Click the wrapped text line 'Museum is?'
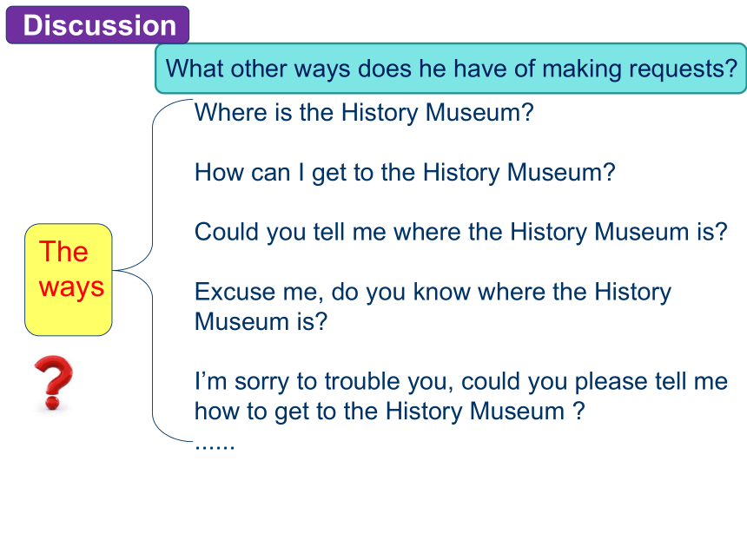The image size is (747, 560). (x=261, y=321)
